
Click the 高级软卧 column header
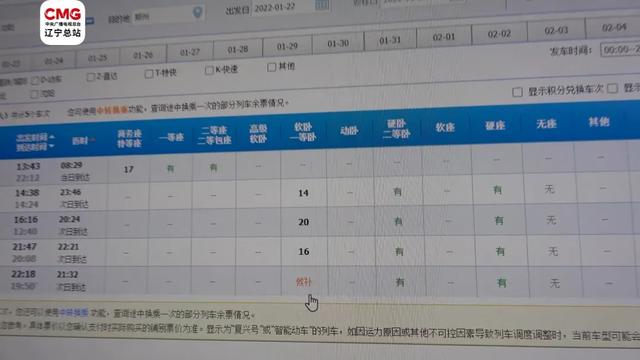[258, 133]
